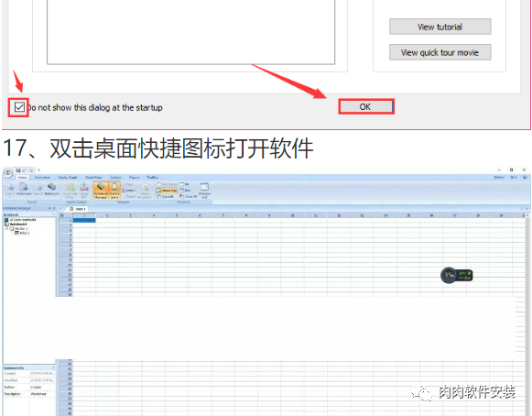The height and width of the screenshot is (416, 532).
Task: Open the View tutorial button
Action: click(x=440, y=27)
